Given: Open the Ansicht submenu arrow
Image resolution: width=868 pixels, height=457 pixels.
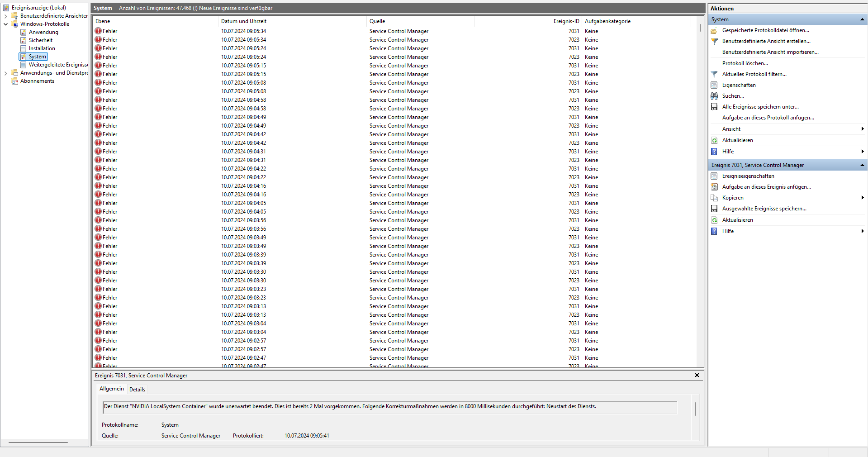Looking at the screenshot, I should click(x=863, y=129).
